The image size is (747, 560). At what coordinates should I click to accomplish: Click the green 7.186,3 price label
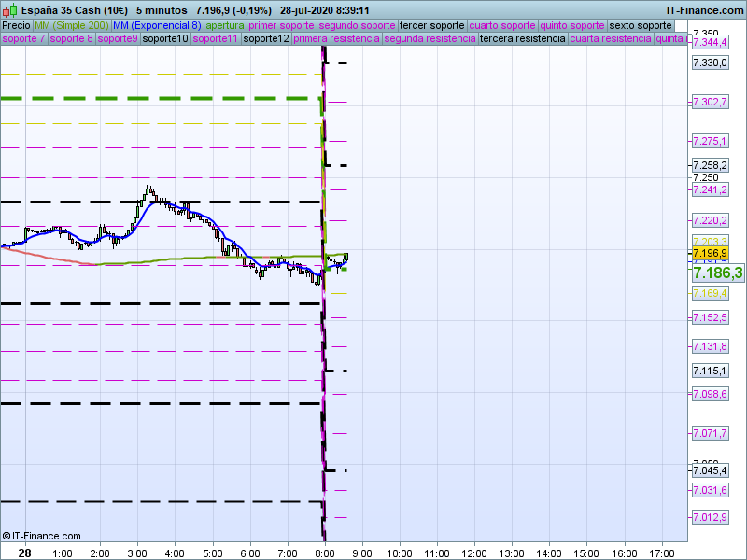click(x=717, y=273)
